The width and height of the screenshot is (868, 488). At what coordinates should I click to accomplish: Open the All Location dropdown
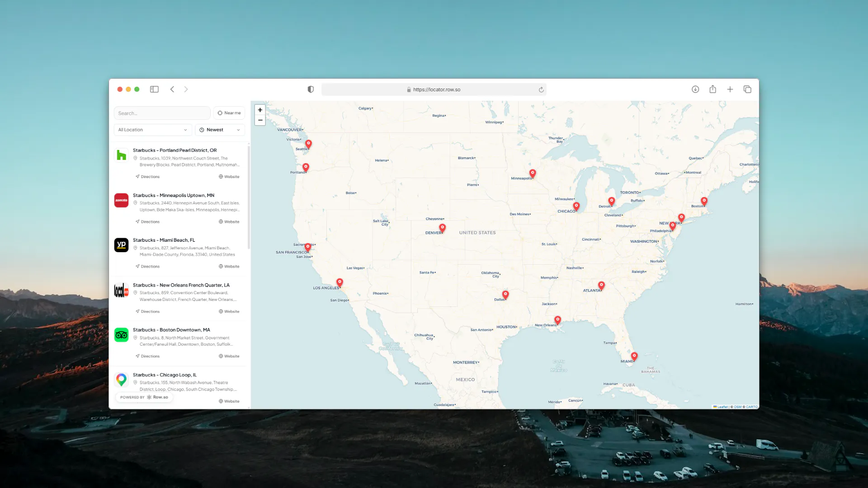point(153,130)
